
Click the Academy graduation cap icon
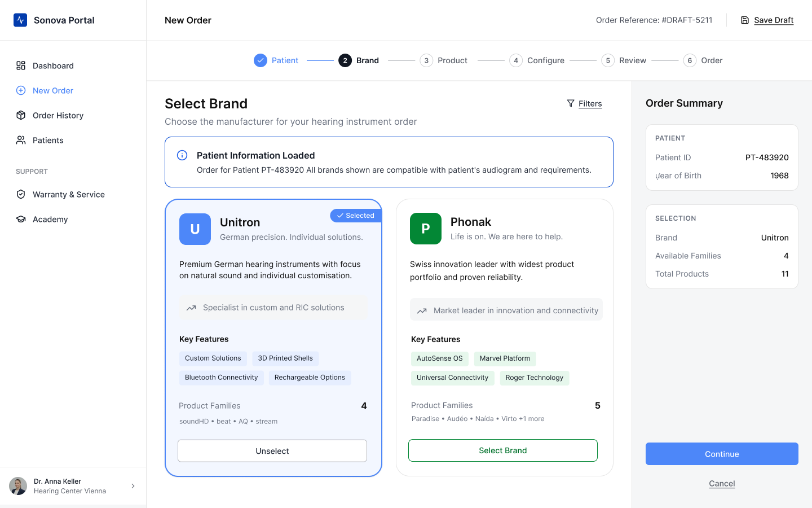pos(21,219)
